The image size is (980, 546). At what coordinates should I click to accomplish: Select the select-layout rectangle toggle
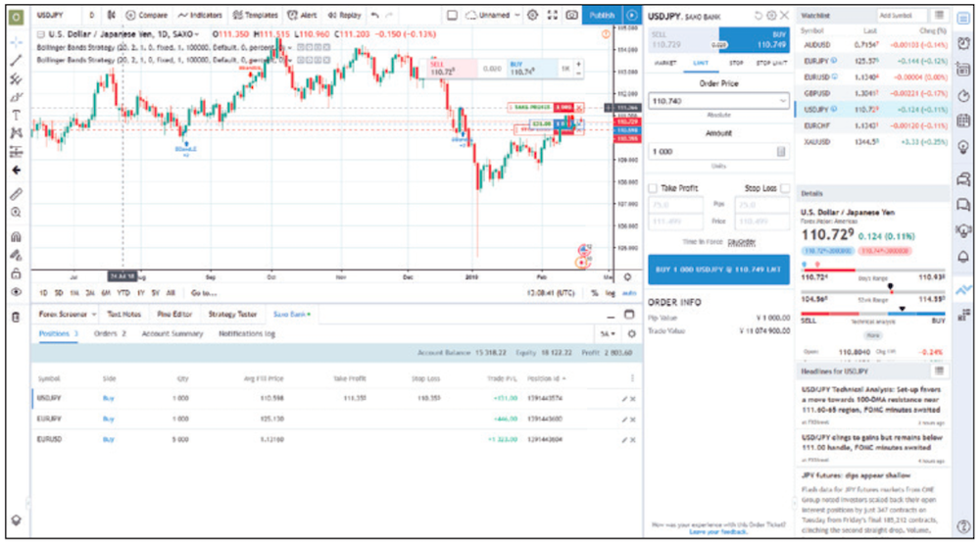click(x=452, y=15)
